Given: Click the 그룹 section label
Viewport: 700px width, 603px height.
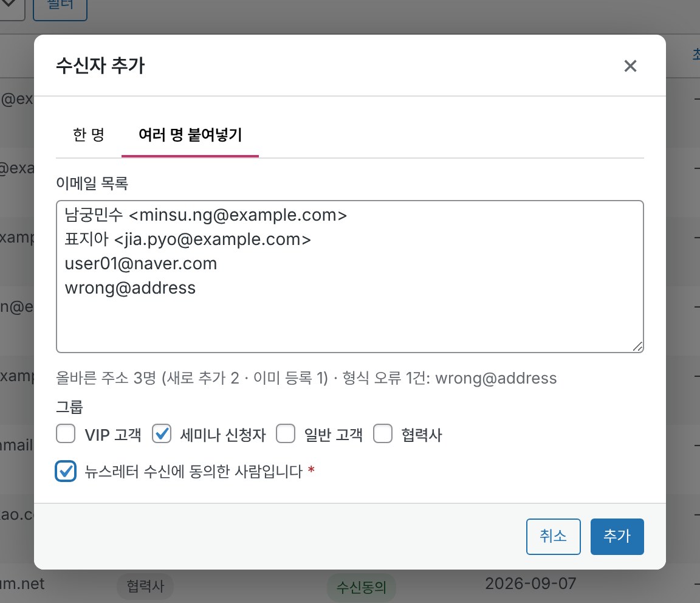Looking at the screenshot, I should click(x=69, y=407).
